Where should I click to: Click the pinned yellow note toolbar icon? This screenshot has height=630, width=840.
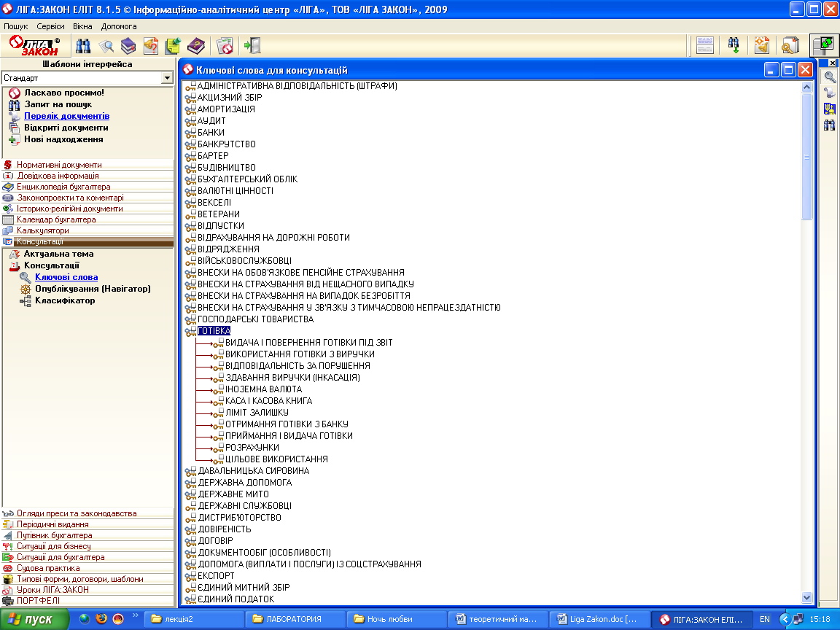coord(173,46)
